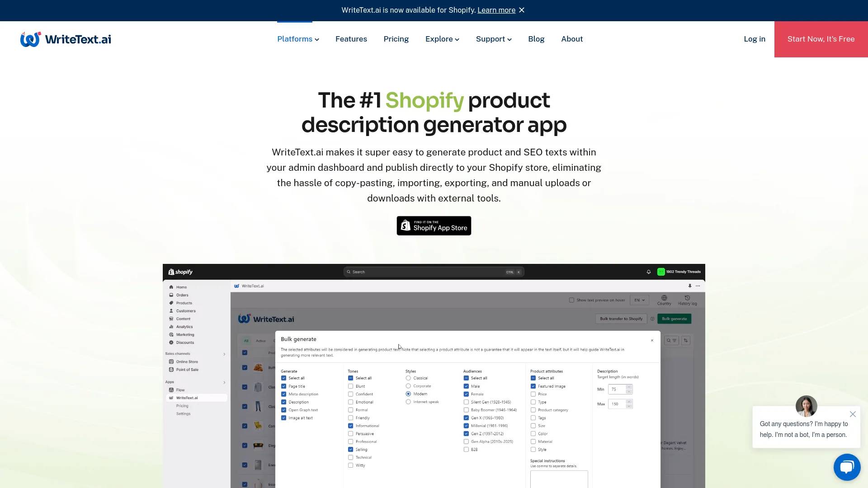The image size is (868, 488).
Task: Open the Pricing menu item
Action: coord(396,39)
